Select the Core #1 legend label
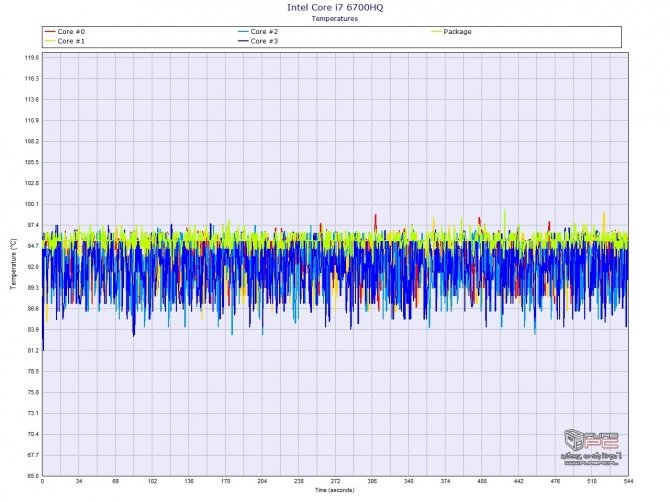This screenshot has width=670, height=502. [71, 41]
